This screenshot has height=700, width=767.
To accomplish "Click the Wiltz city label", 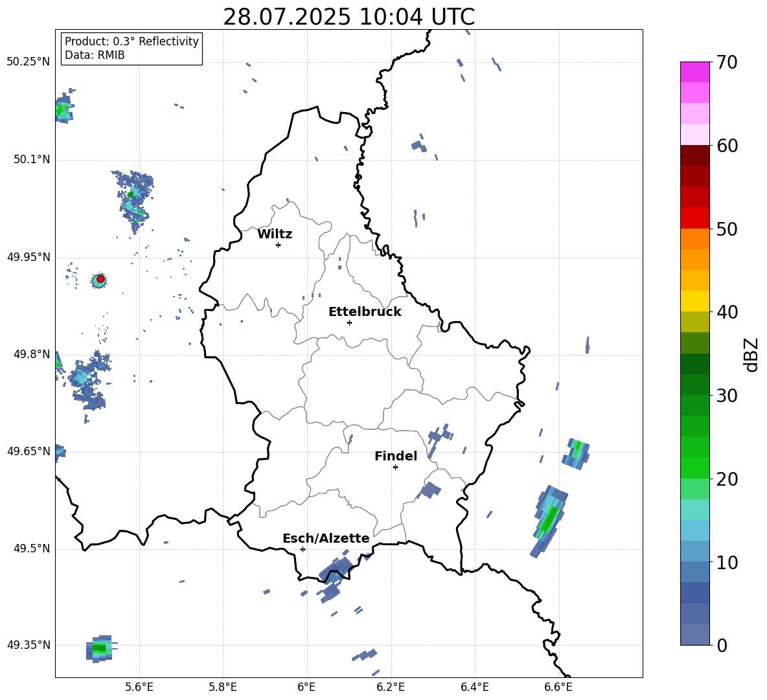I will coord(275,234).
